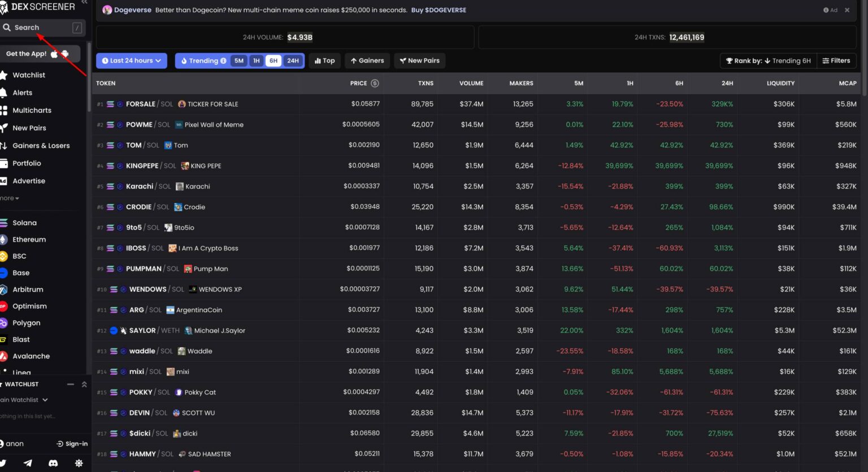Viewport: 868px width, 472px height.
Task: Switch to the Gainers tab
Action: tap(367, 60)
